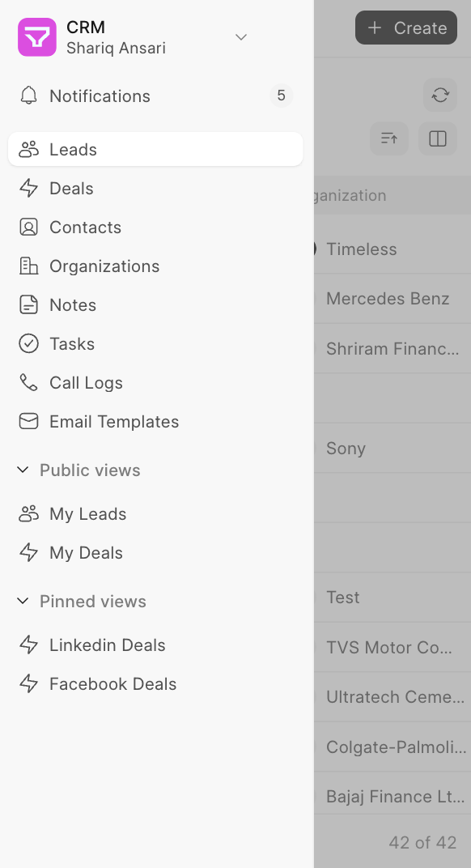Open the Linkedin Deals pinned view
The image size is (471, 868).
coord(105,645)
